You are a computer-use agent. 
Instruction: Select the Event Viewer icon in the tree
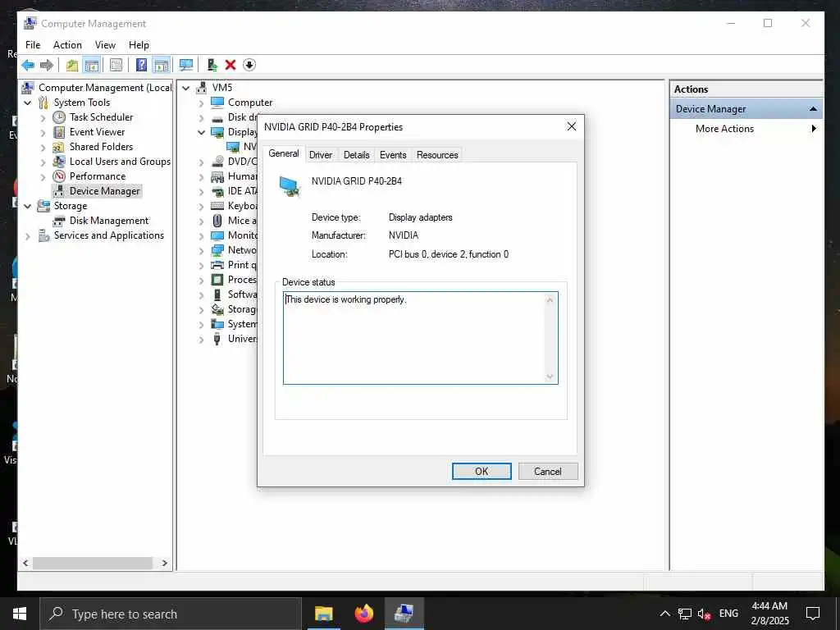click(59, 132)
